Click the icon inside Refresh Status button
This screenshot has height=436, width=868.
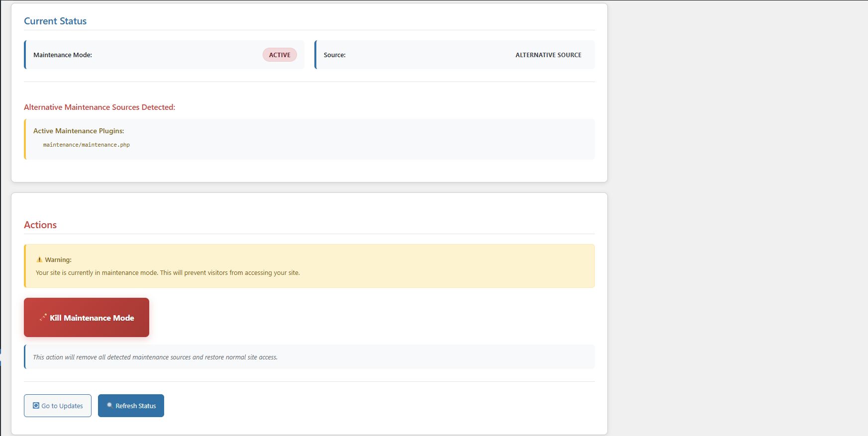pyautogui.click(x=110, y=405)
